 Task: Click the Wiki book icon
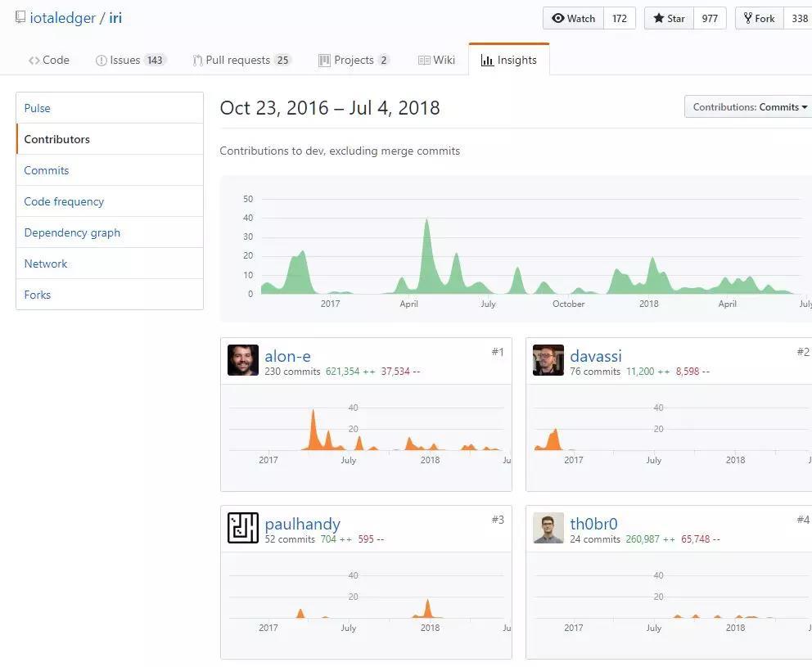point(424,61)
